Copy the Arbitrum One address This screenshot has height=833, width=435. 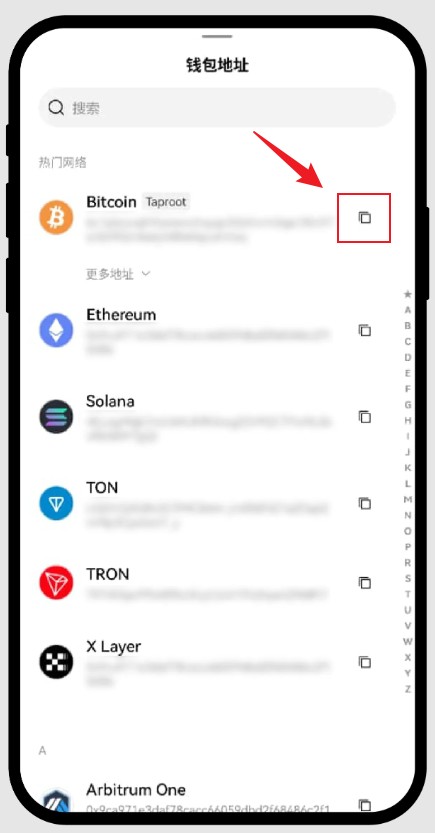[x=364, y=805]
